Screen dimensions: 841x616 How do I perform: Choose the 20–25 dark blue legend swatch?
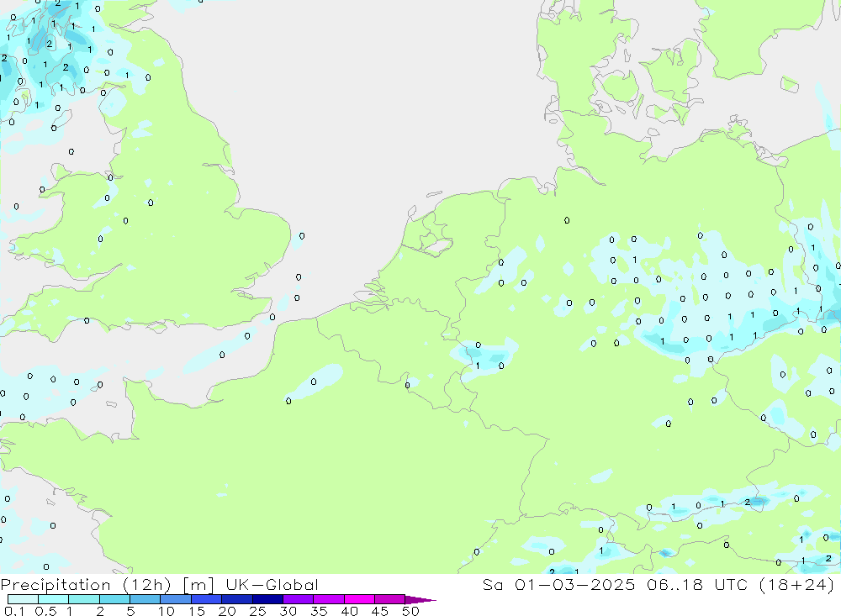click(236, 599)
